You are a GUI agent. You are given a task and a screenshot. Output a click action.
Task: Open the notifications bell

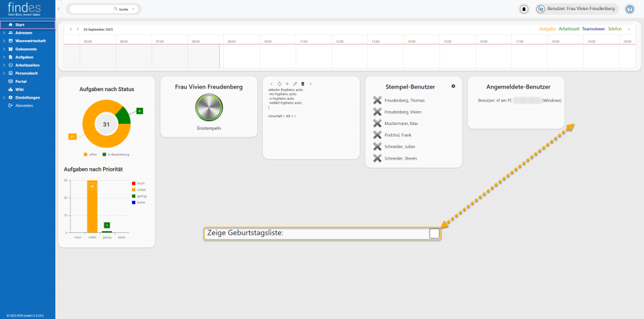524,9
